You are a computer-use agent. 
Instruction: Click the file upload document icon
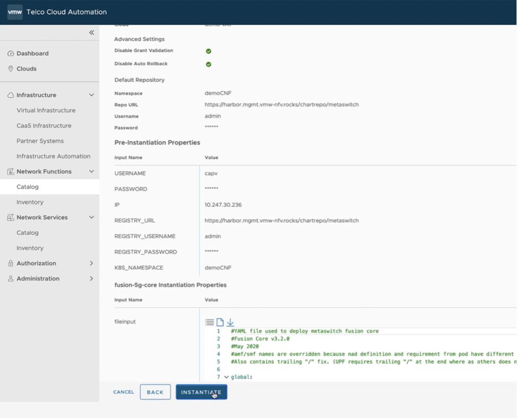tap(220, 322)
